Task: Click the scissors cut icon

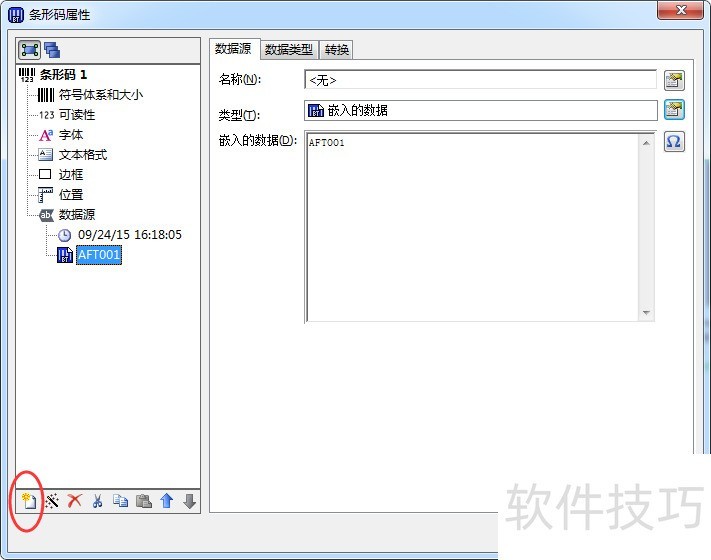Action: 97,501
